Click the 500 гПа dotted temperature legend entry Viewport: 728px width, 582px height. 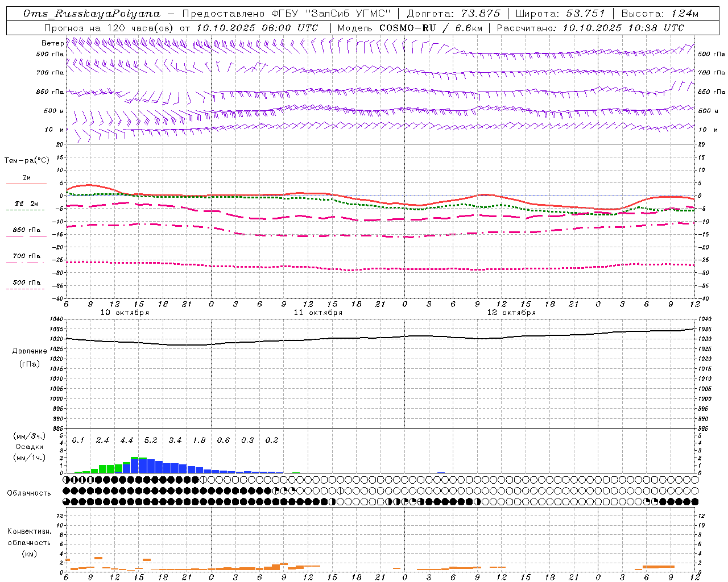(x=26, y=282)
